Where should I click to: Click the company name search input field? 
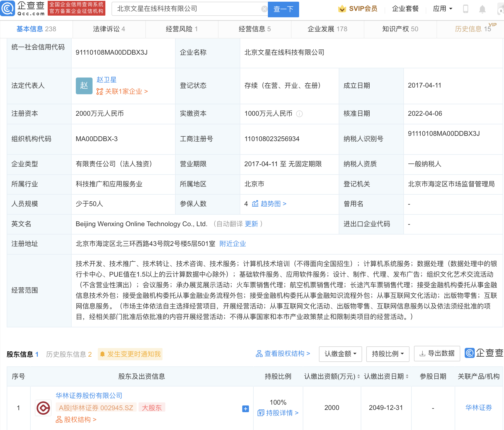click(x=187, y=9)
